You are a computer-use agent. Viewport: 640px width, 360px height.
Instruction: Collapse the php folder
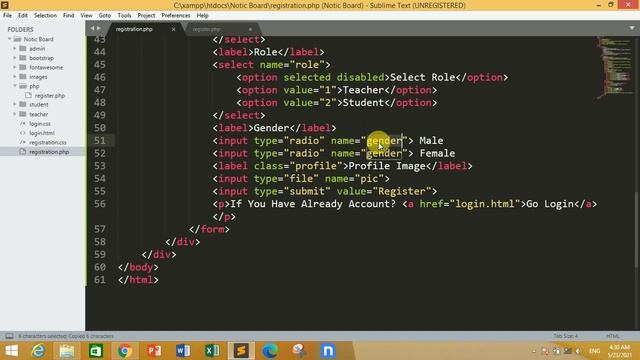[x=15, y=86]
